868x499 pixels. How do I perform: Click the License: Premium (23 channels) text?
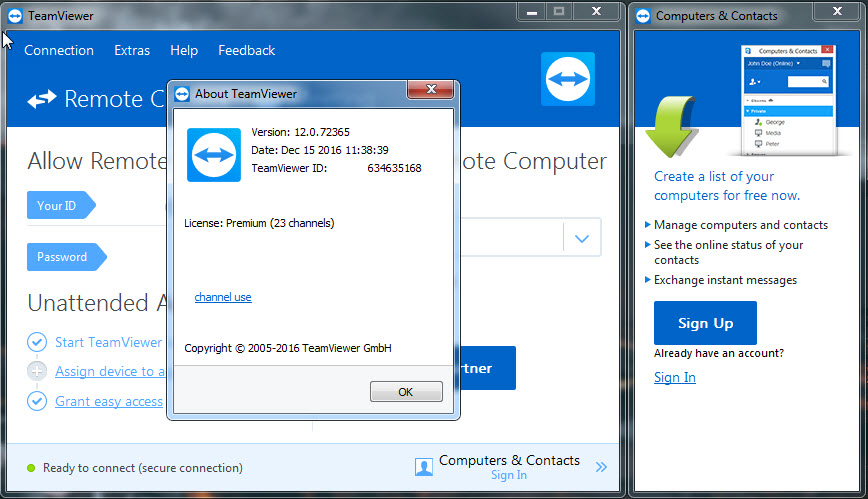click(x=259, y=223)
